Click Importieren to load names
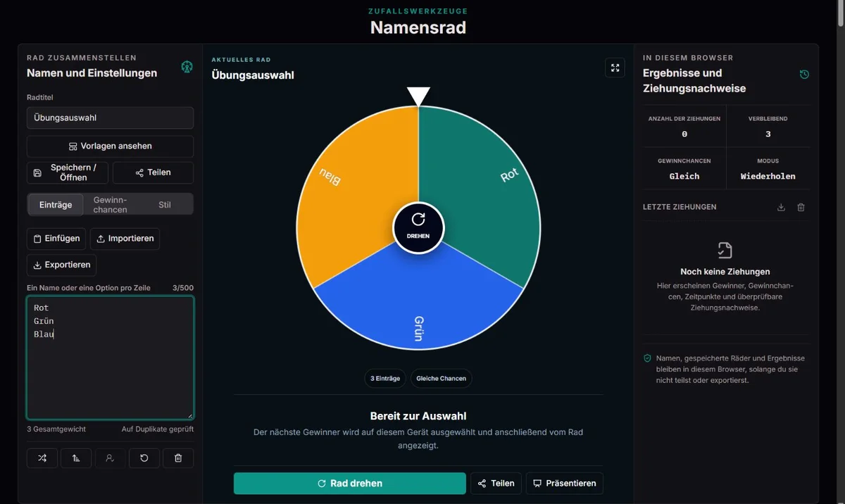 click(x=125, y=239)
